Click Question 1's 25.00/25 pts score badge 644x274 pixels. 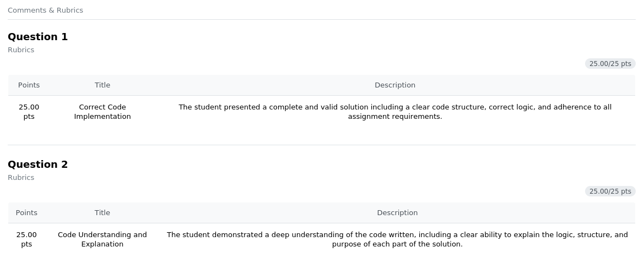[610, 64]
